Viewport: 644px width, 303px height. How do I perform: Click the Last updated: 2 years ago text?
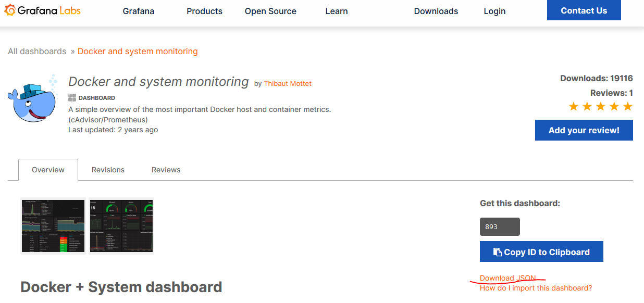[113, 130]
